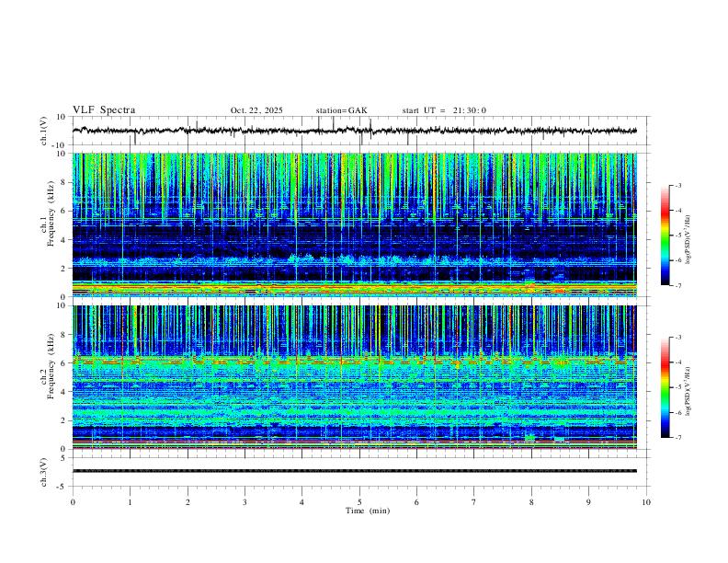The image size is (728, 563).
Task: Click the "10" label on the time axis
Action: pyautogui.click(x=646, y=502)
